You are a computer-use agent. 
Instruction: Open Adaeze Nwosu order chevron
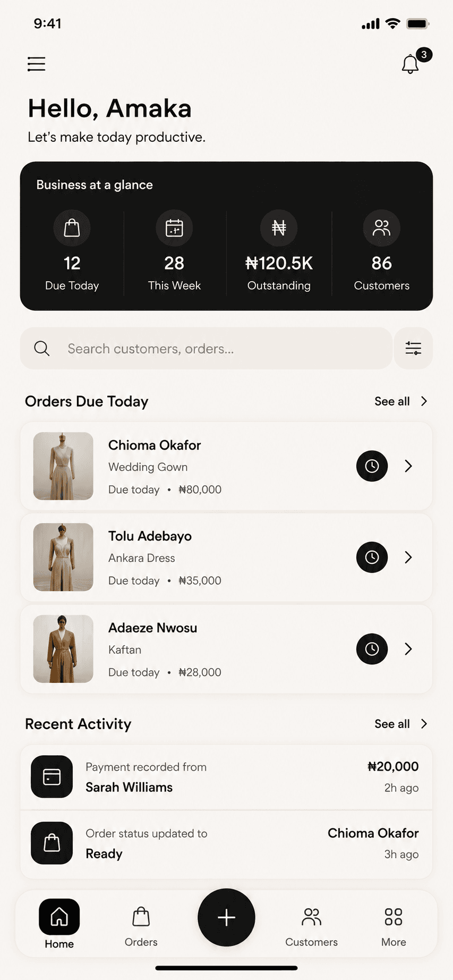[408, 649]
